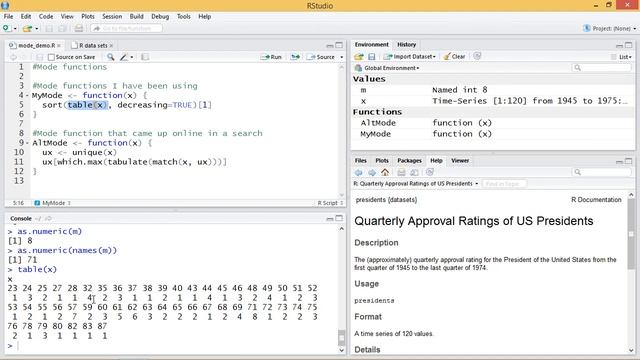The width and height of the screenshot is (640, 360).
Task: Switch to the Viewer tab
Action: coord(460,160)
